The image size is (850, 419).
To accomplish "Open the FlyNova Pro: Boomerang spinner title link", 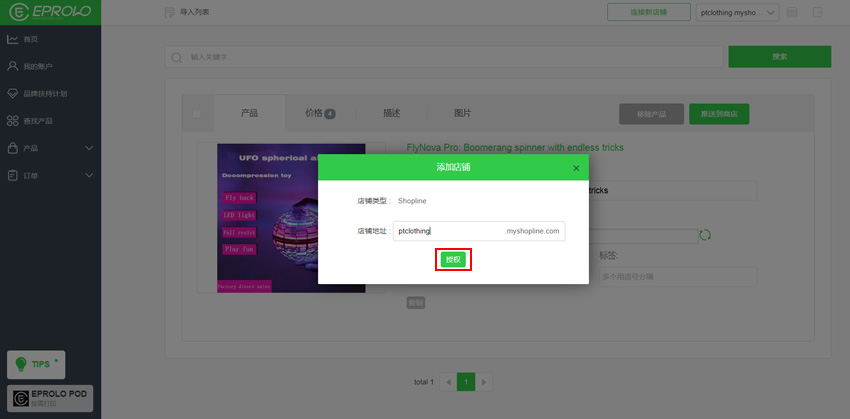I will [x=515, y=147].
